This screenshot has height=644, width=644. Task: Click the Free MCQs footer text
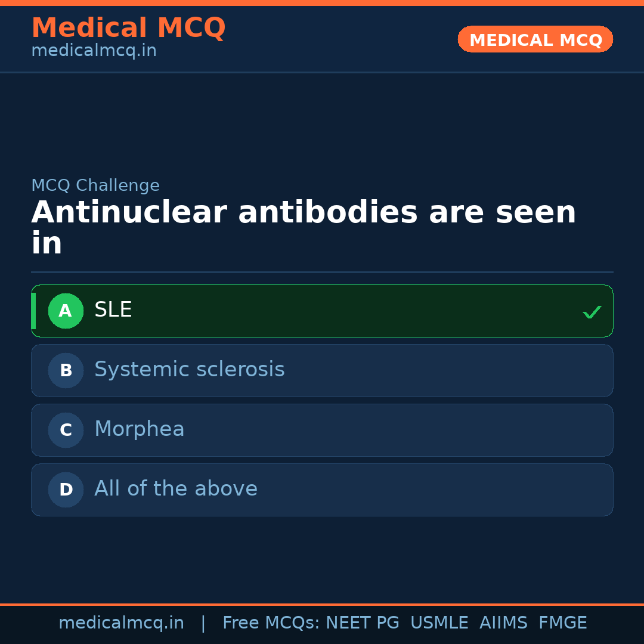(x=271, y=623)
